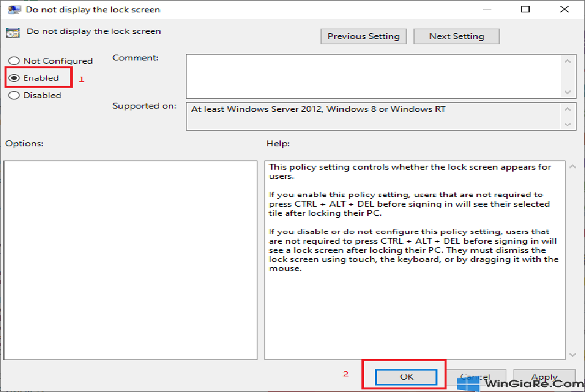Screen dimensions: 585x392
Task: Click the Help paragraph 'If you enable this policy'
Action: click(409, 204)
